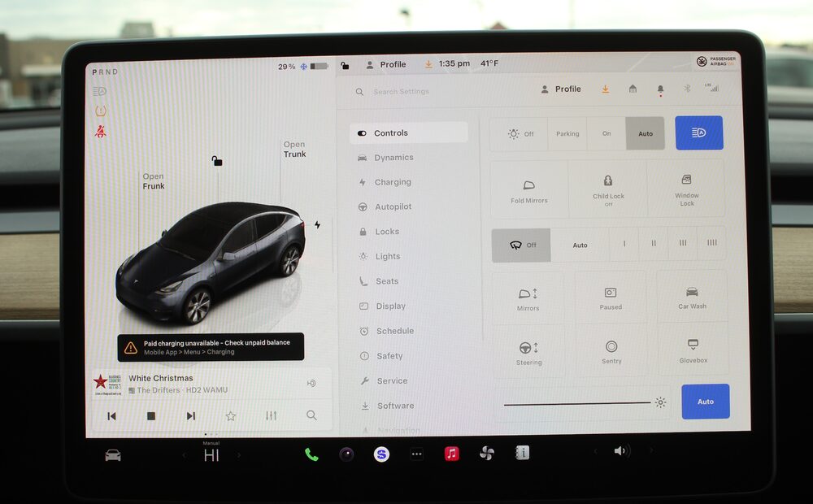Open the Charging settings menu
Image resolution: width=813 pixels, height=504 pixels.
[393, 182]
